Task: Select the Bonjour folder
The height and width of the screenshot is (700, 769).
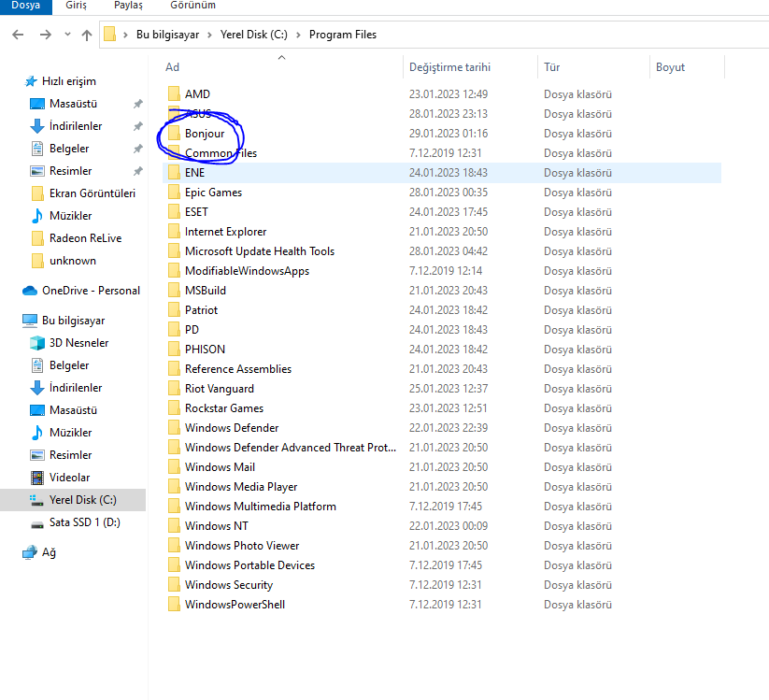Action: (x=205, y=134)
